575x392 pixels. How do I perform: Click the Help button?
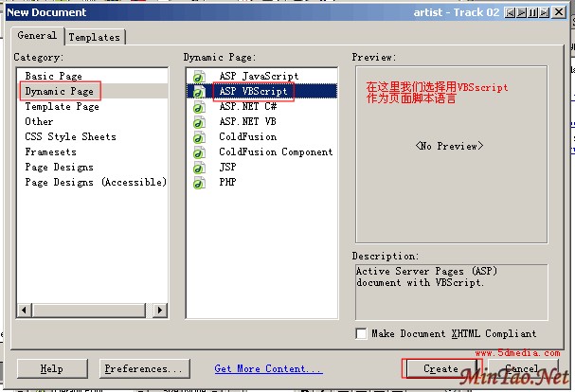[x=51, y=369]
